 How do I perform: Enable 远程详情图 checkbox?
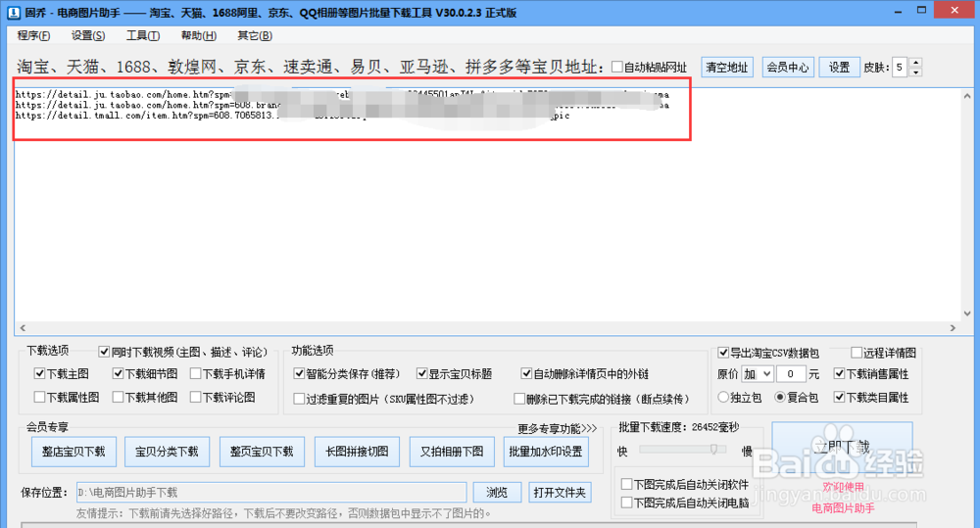click(857, 353)
